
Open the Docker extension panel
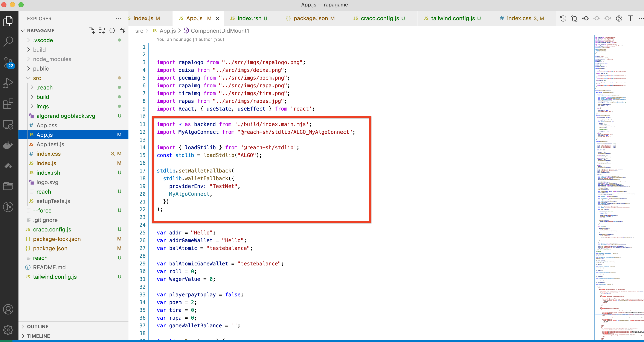click(8, 145)
